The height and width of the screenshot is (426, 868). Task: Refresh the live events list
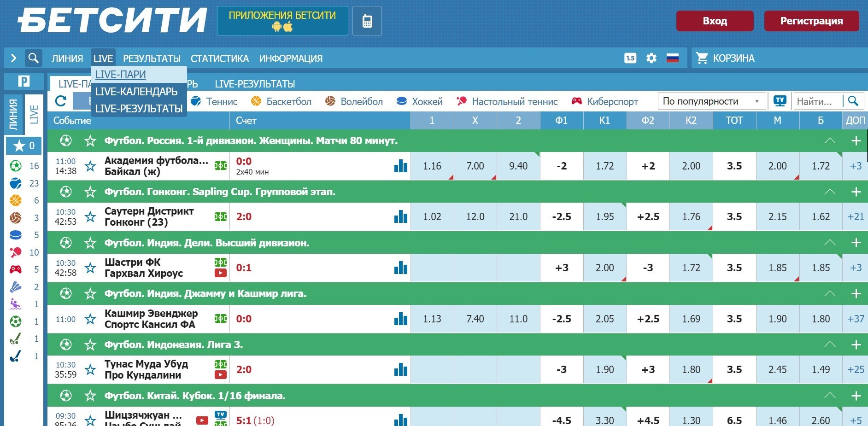point(61,101)
